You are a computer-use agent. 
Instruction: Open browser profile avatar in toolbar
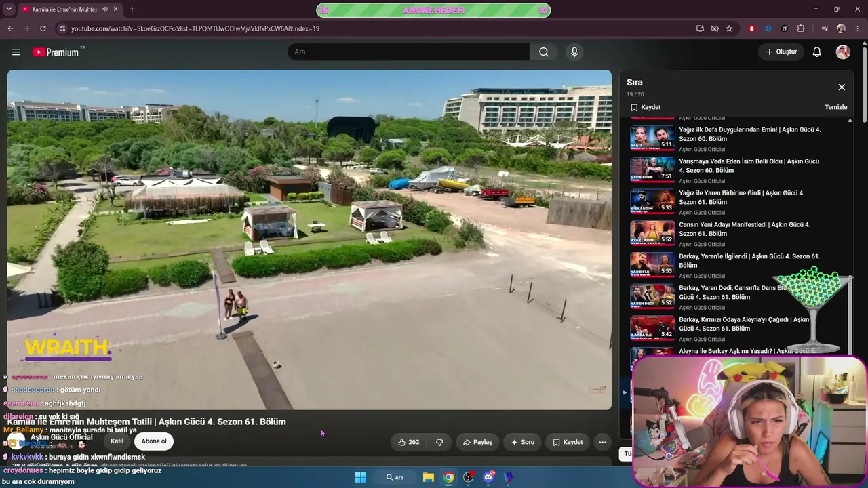coord(841,28)
